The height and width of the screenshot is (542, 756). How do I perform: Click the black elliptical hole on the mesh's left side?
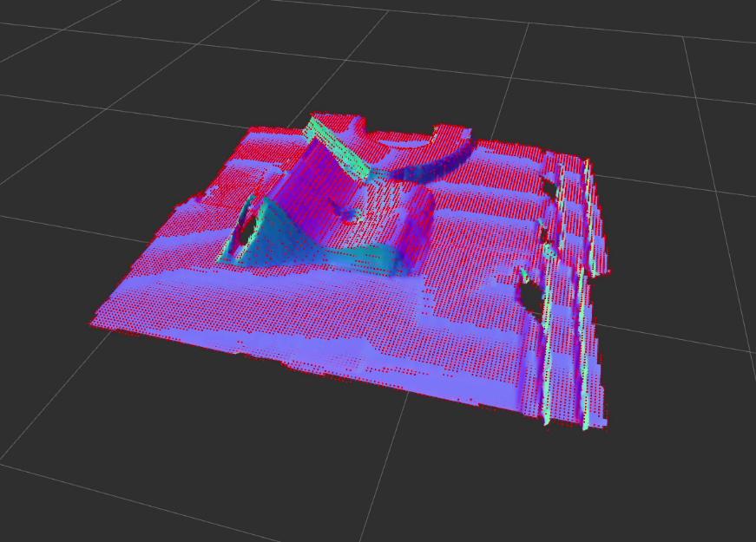point(247,228)
